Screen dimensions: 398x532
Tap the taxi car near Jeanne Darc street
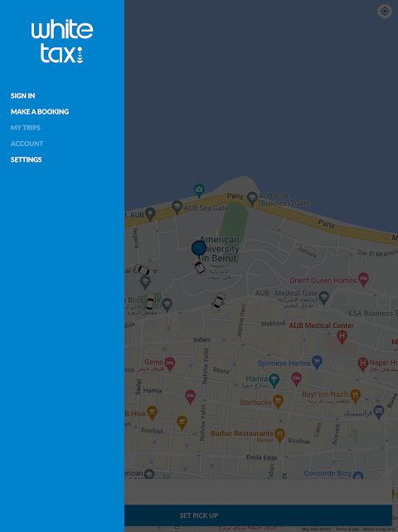(218, 302)
